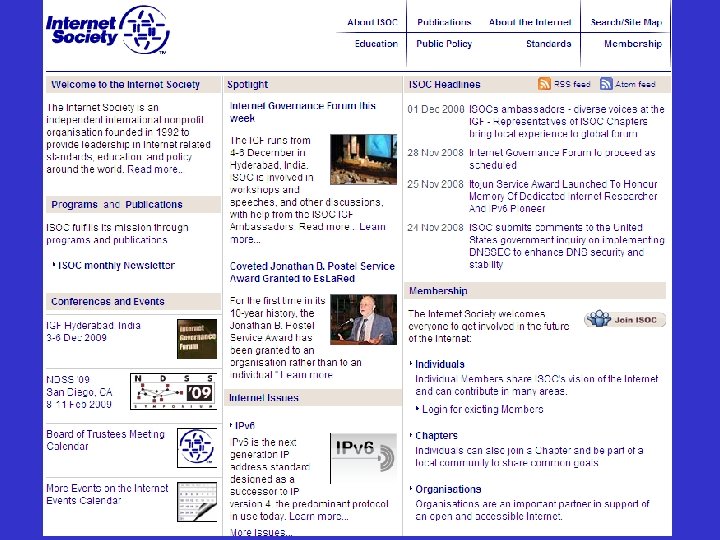Open 01 Dec ISOC's ambassadors headline
This screenshot has width=720, height=540.
coord(567,122)
